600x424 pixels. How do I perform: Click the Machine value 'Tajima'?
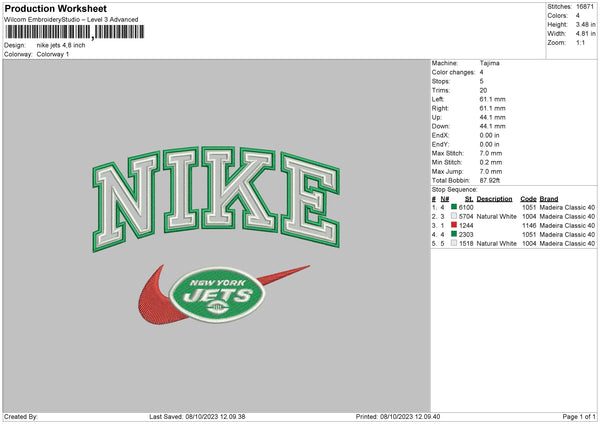click(489, 63)
